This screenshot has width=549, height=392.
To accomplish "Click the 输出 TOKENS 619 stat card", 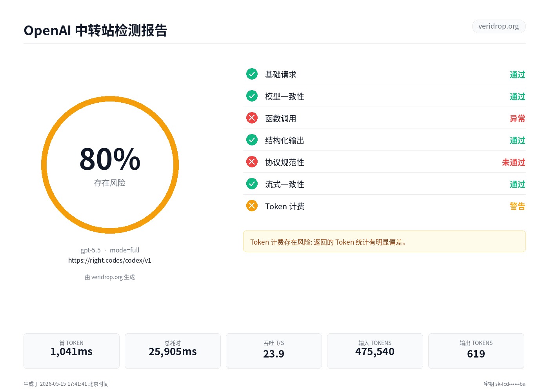I will click(476, 351).
